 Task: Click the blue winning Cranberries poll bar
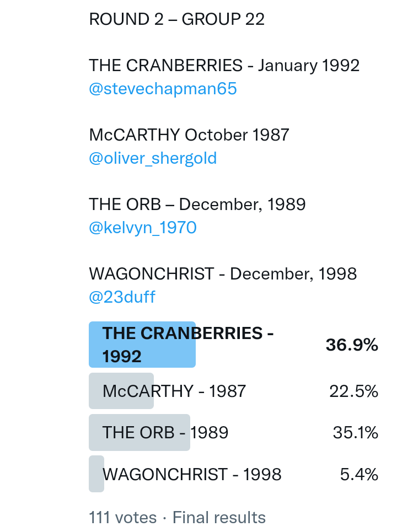[x=142, y=345]
